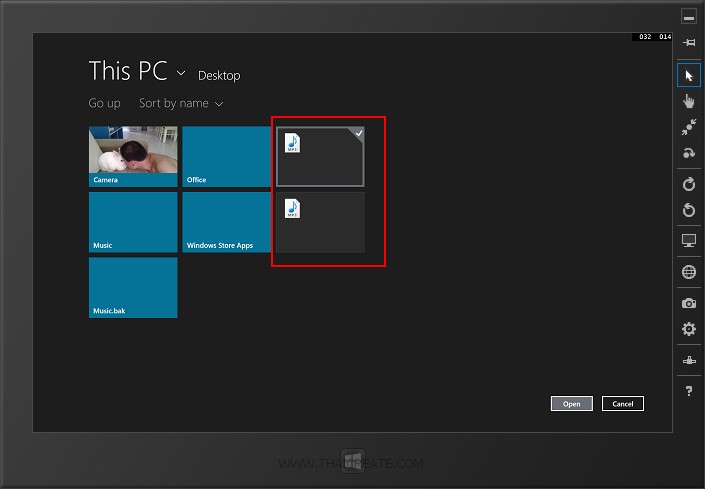
Task: Enable rotation touch mode
Action: 688,153
